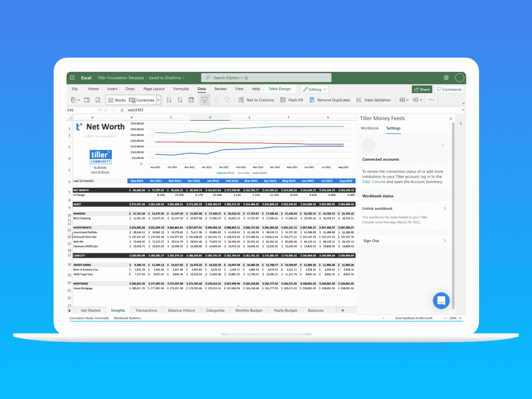
Task: Open the account profile circle
Action: coord(460,77)
